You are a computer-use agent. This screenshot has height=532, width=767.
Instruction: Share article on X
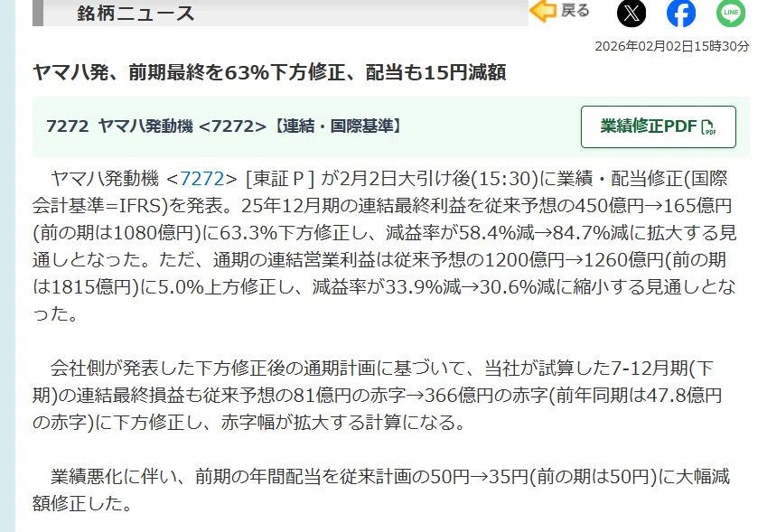(x=631, y=14)
